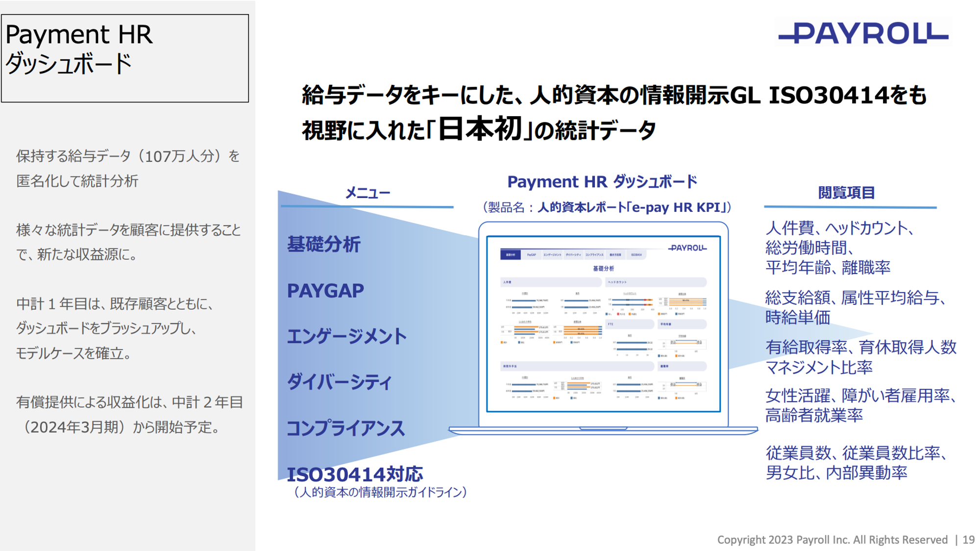Click the small PAYROLL logo inside dashboard screenshot
Image resolution: width=980 pixels, height=551 pixels.
(x=687, y=248)
